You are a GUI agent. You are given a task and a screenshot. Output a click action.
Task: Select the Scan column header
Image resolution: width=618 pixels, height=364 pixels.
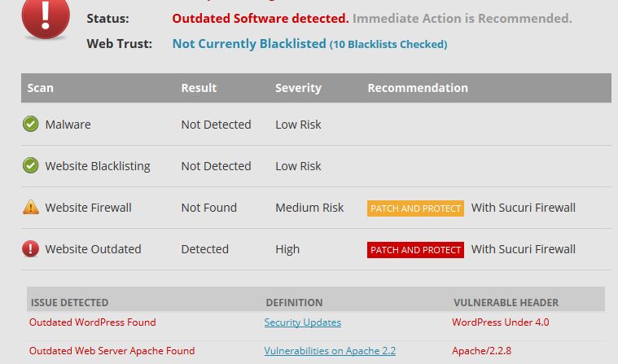pyautogui.click(x=40, y=88)
